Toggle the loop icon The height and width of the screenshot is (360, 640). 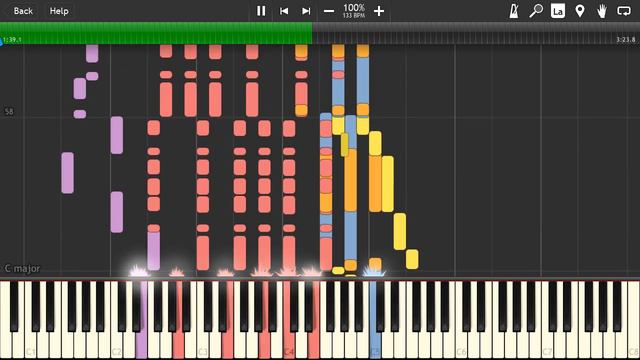click(x=624, y=11)
